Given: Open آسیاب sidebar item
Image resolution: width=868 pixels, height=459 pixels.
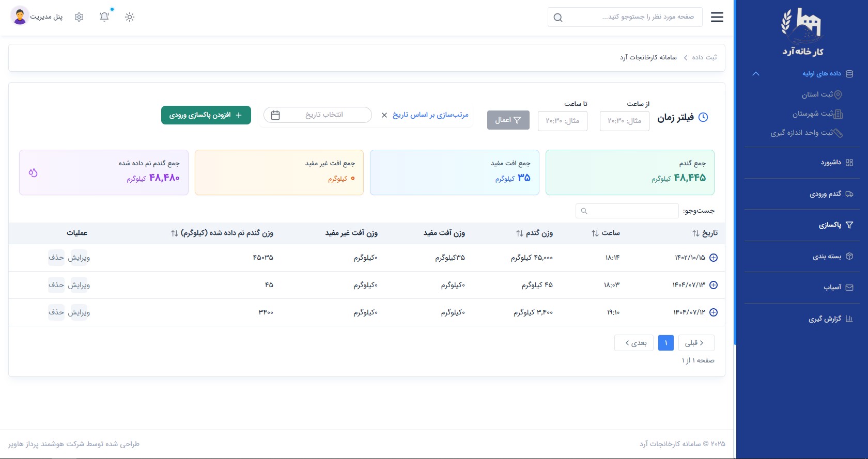Looking at the screenshot, I should pos(839,288).
